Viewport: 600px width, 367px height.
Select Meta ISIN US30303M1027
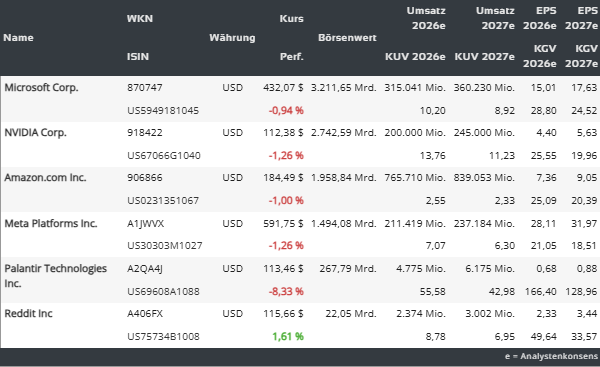coord(165,246)
